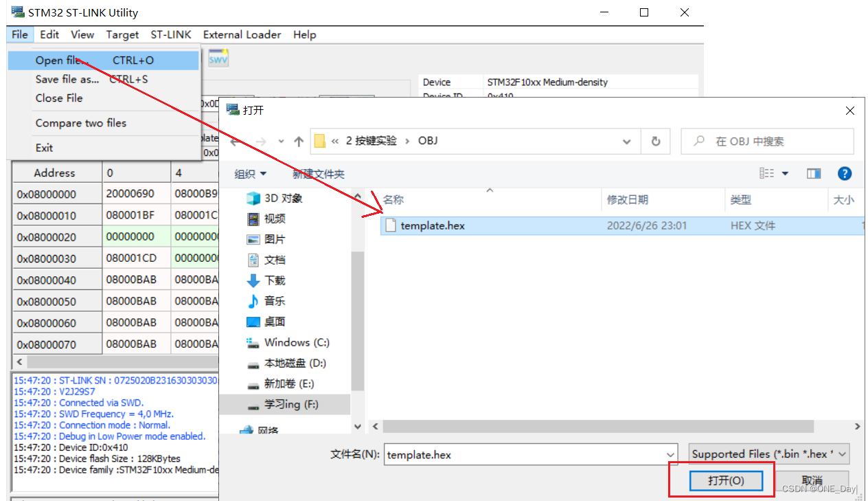868x501 pixels.
Task: Open the view options dropdown arrow
Action: pos(785,174)
